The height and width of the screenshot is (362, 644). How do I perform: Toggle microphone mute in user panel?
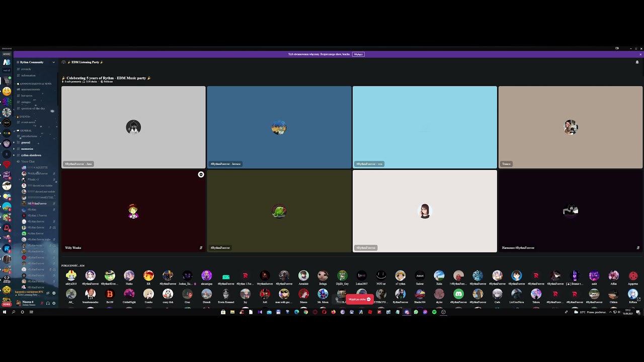pyautogui.click(x=42, y=303)
